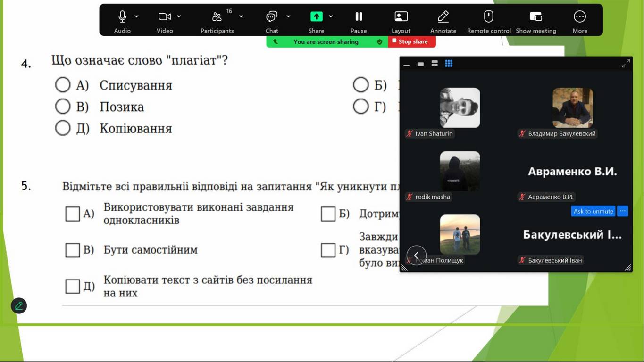Open the Chat panel

click(272, 17)
